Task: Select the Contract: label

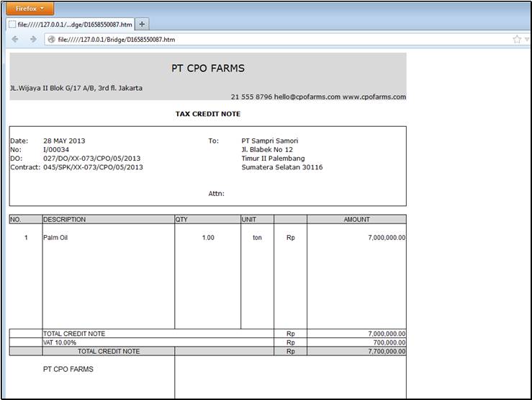Action: 25,167
